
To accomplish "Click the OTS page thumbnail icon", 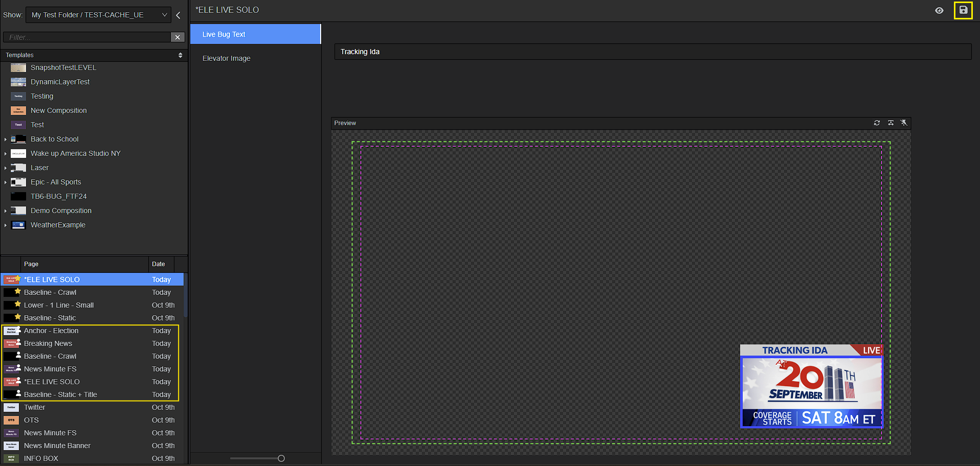I will (11, 420).
